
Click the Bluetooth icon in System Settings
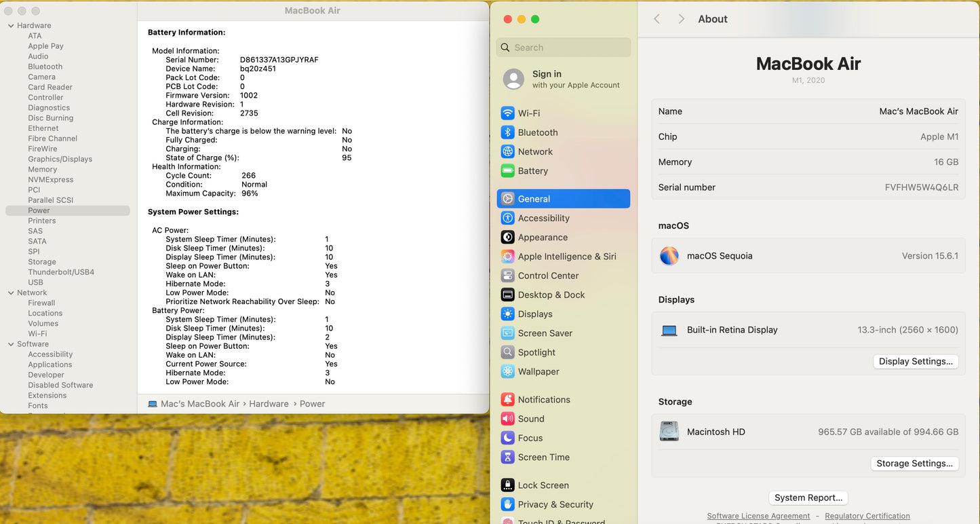tap(507, 132)
